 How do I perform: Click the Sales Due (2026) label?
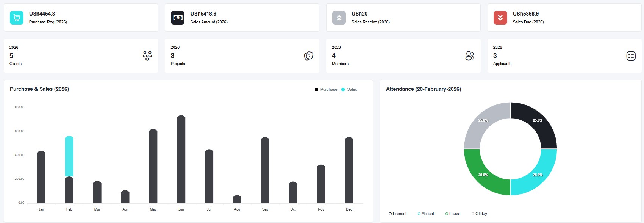(528, 22)
